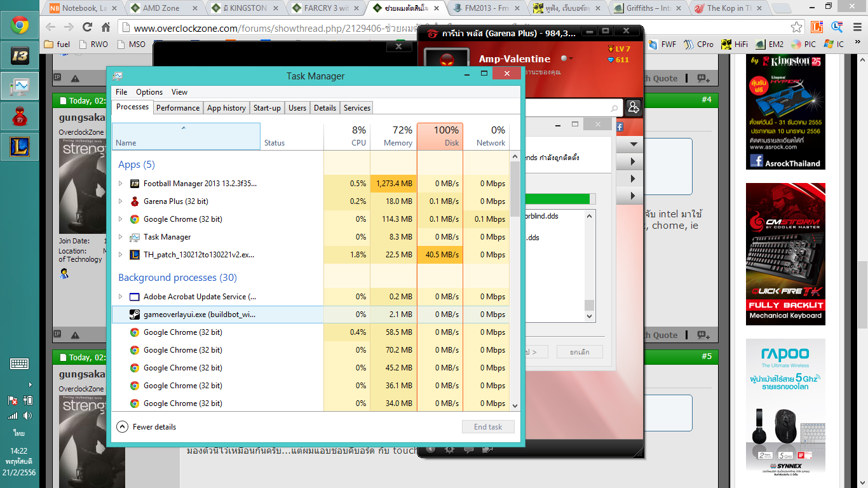Switch to the Performance tab

coord(178,108)
